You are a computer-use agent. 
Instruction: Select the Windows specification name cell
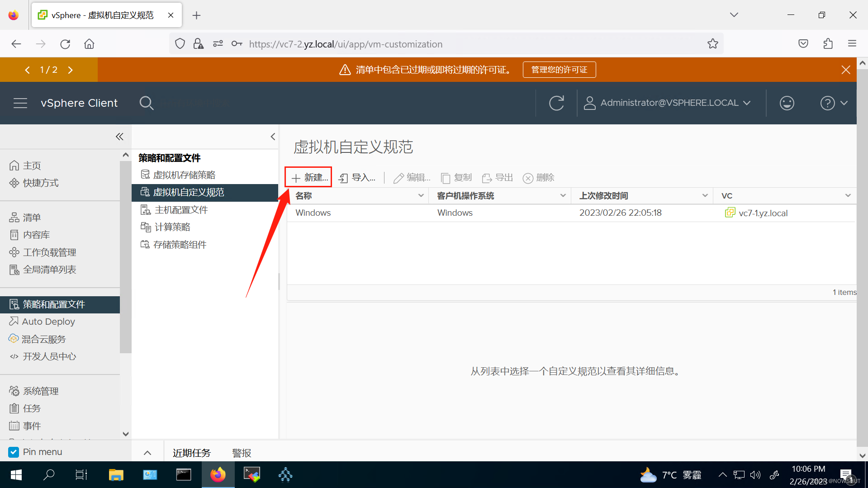pyautogui.click(x=313, y=213)
